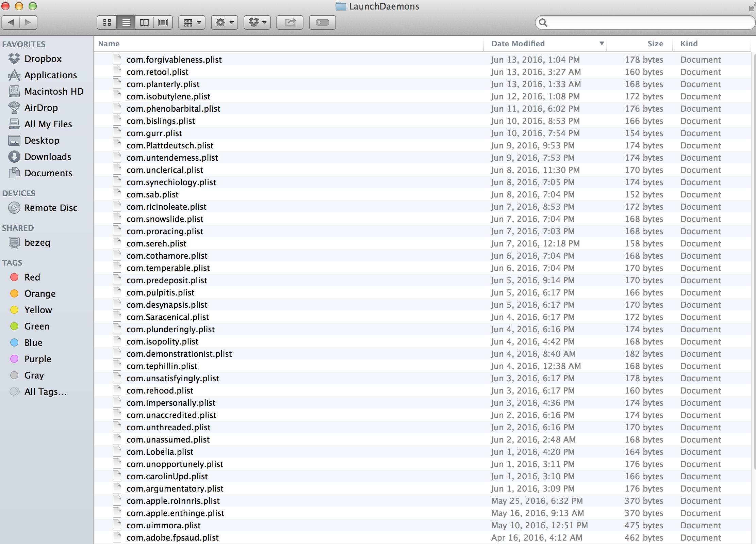756x544 pixels.
Task: Open the Dropbox toolbar dropdown
Action: [257, 22]
